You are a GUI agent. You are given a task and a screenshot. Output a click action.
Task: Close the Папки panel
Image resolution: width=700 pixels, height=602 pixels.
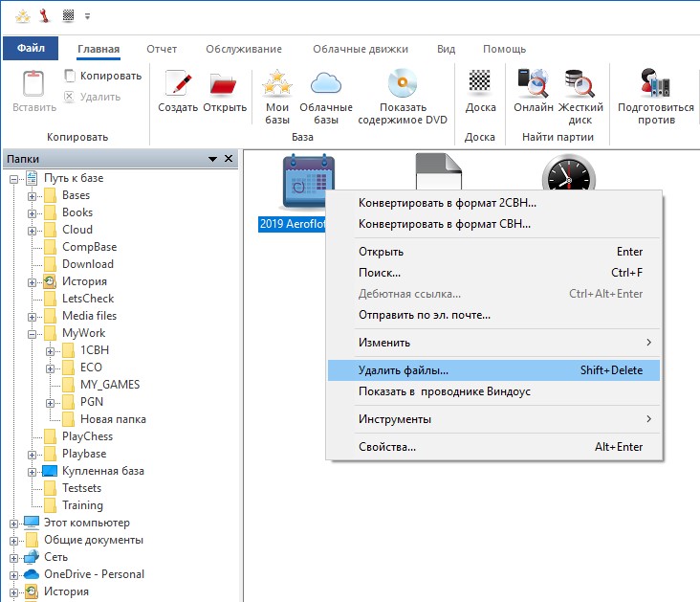[x=229, y=159]
